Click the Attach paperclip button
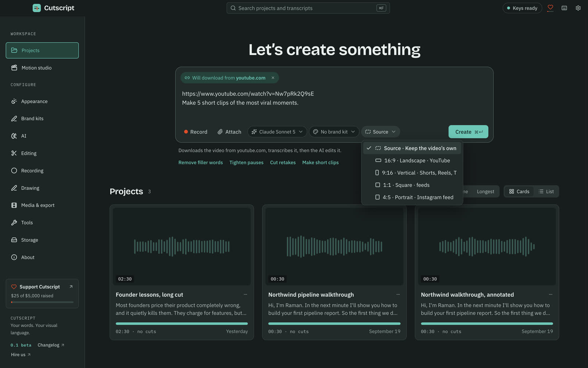 tap(229, 132)
